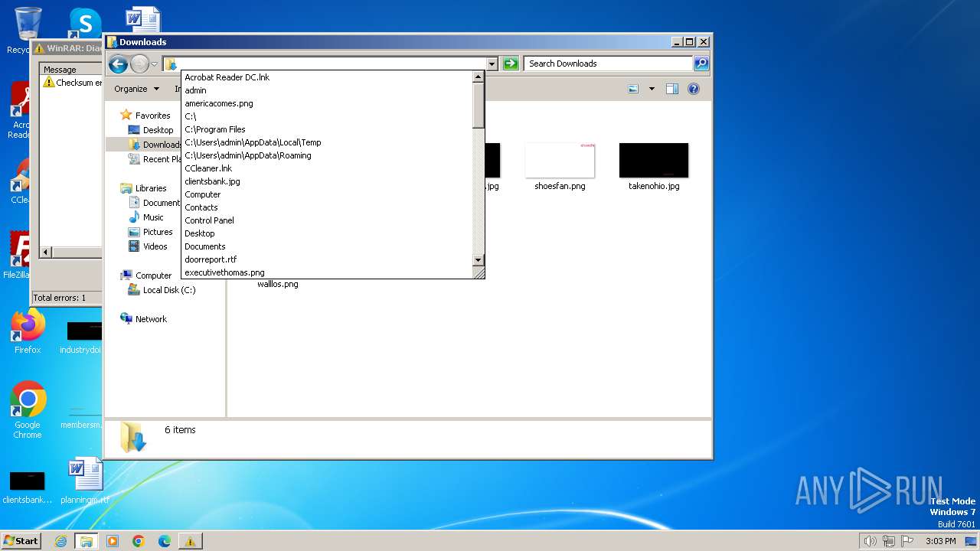The image size is (980, 551).
Task: Click Favorites in the navigation pane
Action: pyautogui.click(x=152, y=116)
